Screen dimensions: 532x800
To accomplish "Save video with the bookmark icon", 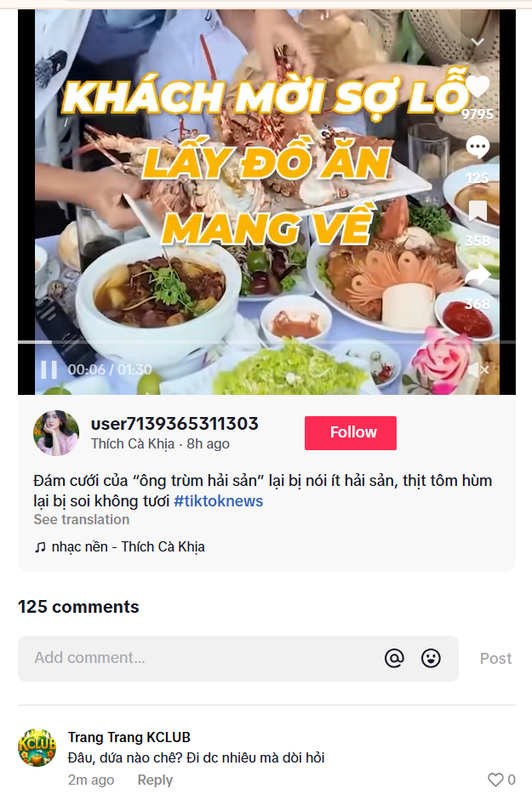I will pos(477,211).
